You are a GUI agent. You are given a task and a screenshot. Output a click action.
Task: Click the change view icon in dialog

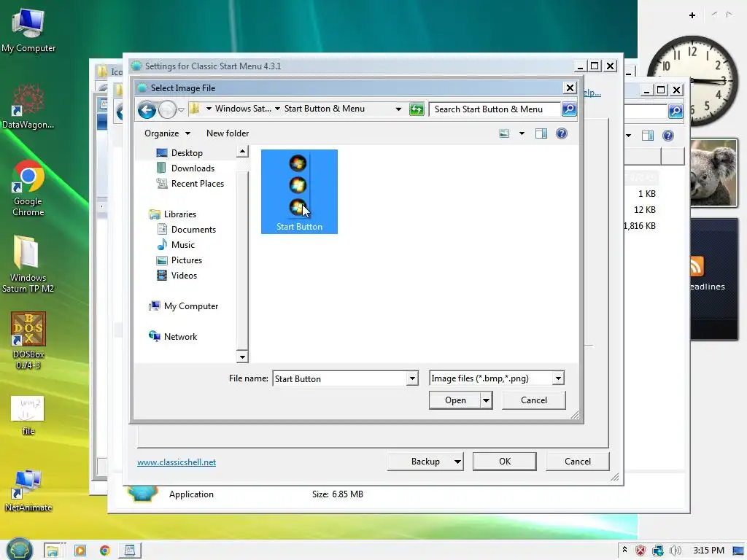point(504,134)
